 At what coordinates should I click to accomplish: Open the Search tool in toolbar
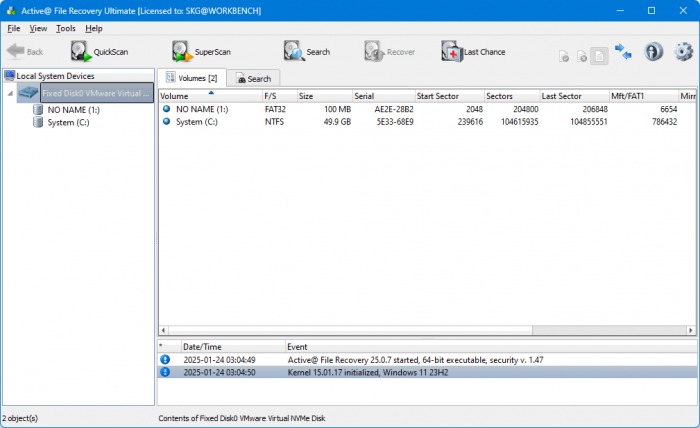(x=306, y=51)
